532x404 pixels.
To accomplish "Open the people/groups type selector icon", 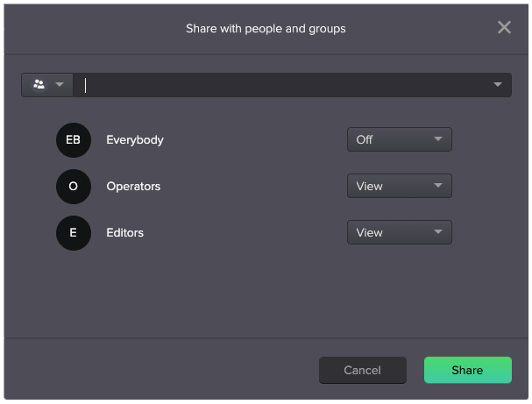I will click(x=47, y=84).
